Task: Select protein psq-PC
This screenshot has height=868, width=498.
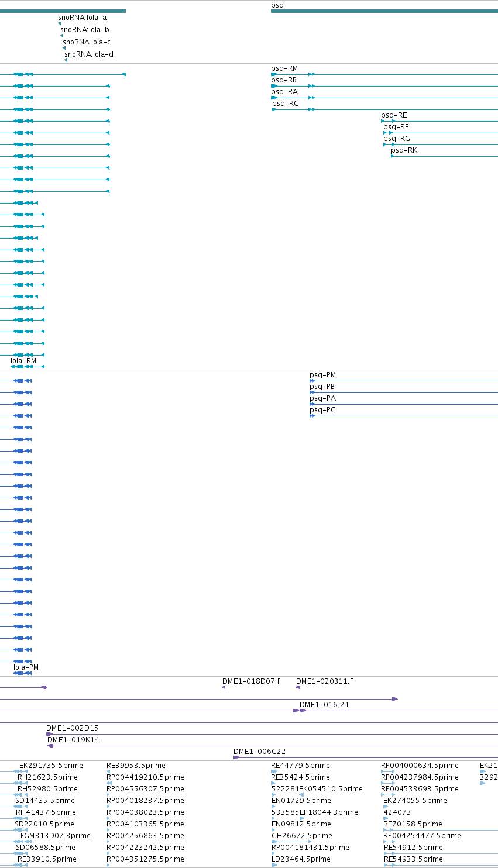Action: point(322,410)
